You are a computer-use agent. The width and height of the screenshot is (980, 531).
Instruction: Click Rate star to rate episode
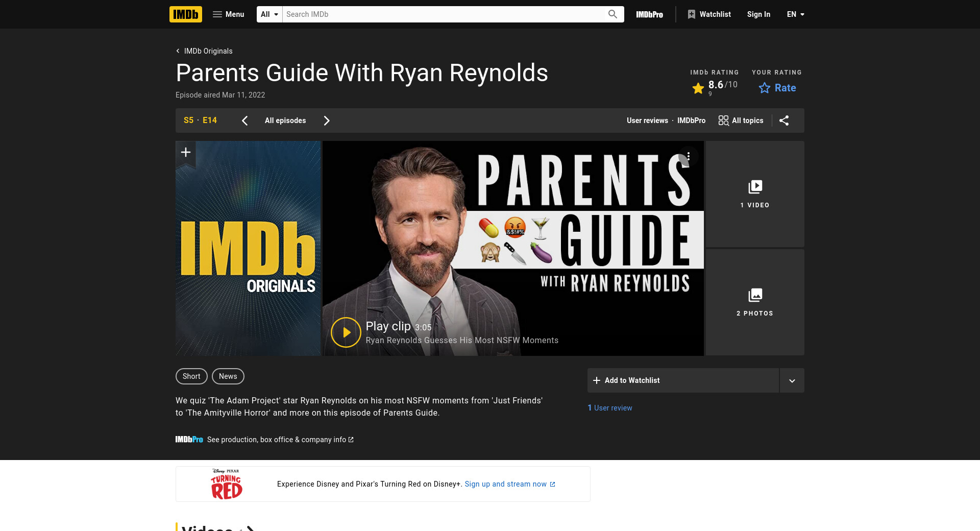777,88
